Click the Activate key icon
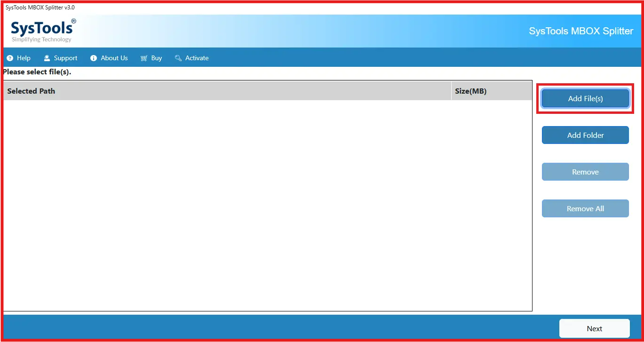Viewport: 644px width, 342px height. pos(178,58)
